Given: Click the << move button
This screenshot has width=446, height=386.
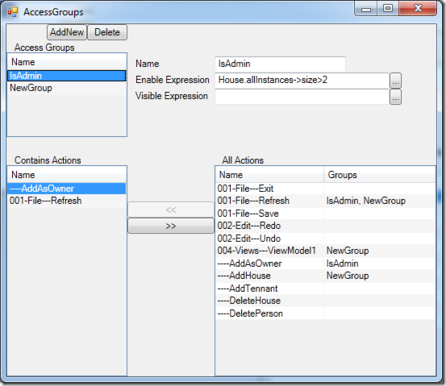Looking at the screenshot, I should tap(171, 210).
